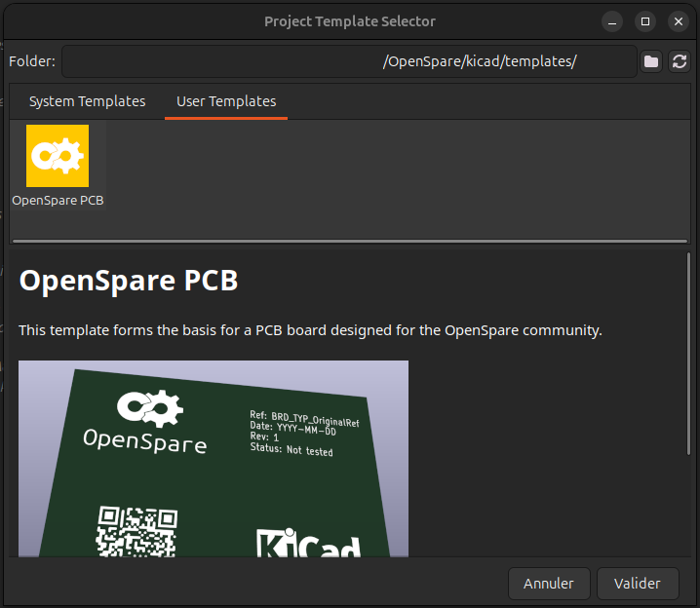Viewport: 700px width, 608px height.
Task: Click the description pane vertical scrollbar
Action: point(688,354)
